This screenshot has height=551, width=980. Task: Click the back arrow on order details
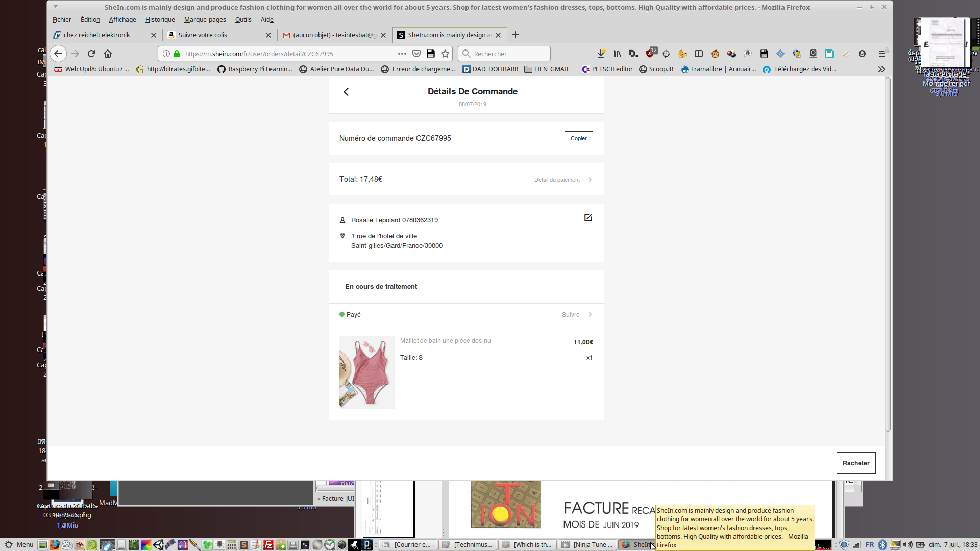346,92
